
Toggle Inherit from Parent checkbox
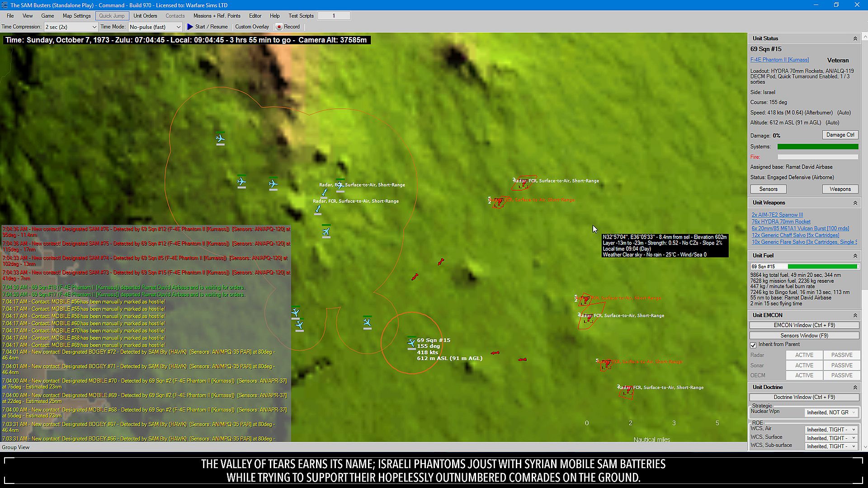point(753,345)
